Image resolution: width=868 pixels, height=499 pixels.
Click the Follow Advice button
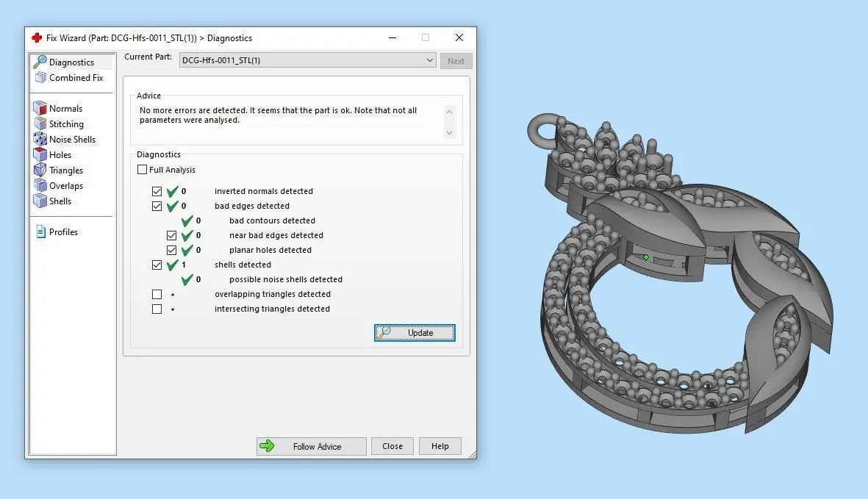click(311, 446)
